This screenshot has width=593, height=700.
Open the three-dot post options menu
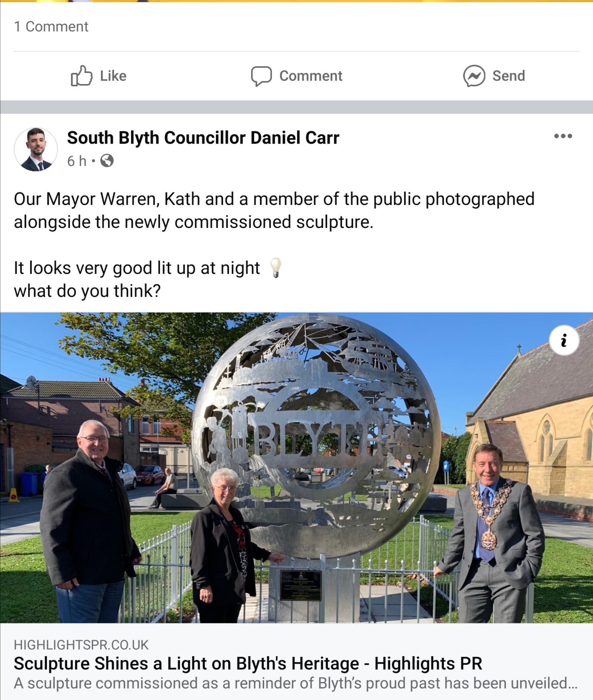563,136
